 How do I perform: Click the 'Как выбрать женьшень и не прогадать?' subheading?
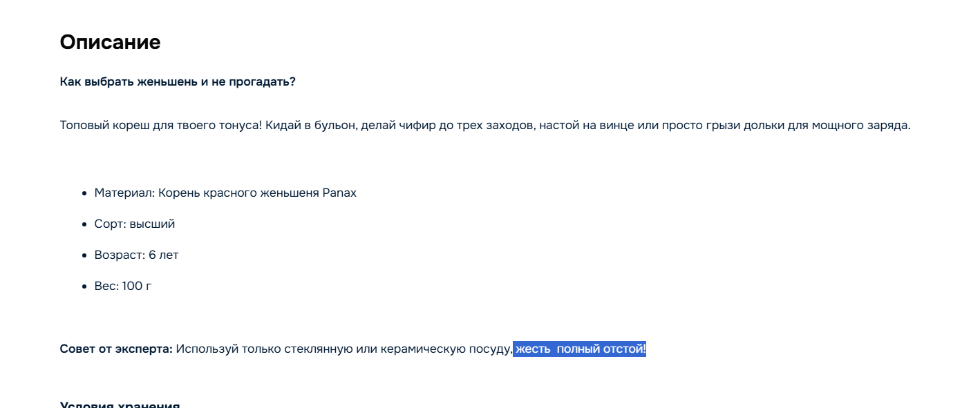178,82
